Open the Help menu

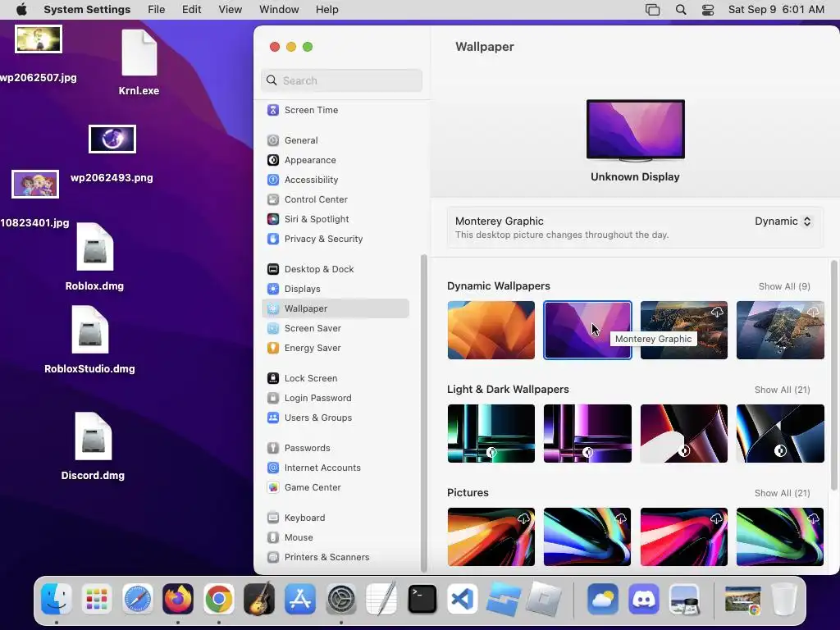click(x=326, y=10)
